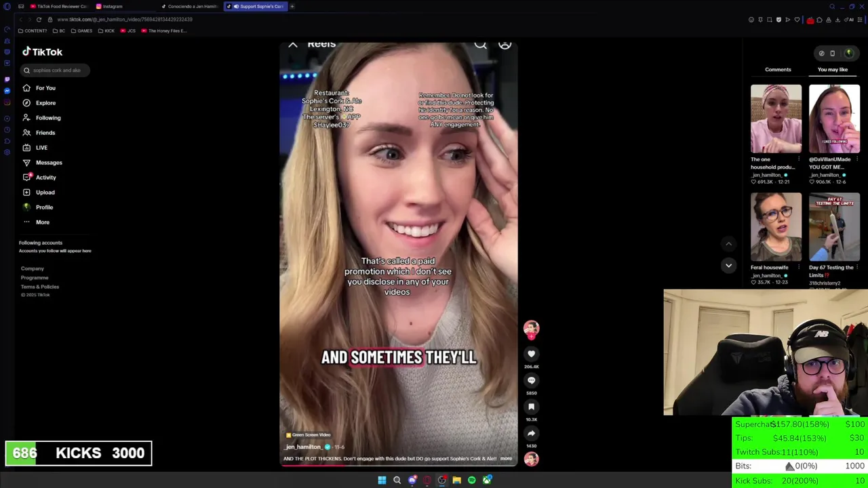Expand caption with 'more' link
868x488 pixels.
pyautogui.click(x=506, y=459)
